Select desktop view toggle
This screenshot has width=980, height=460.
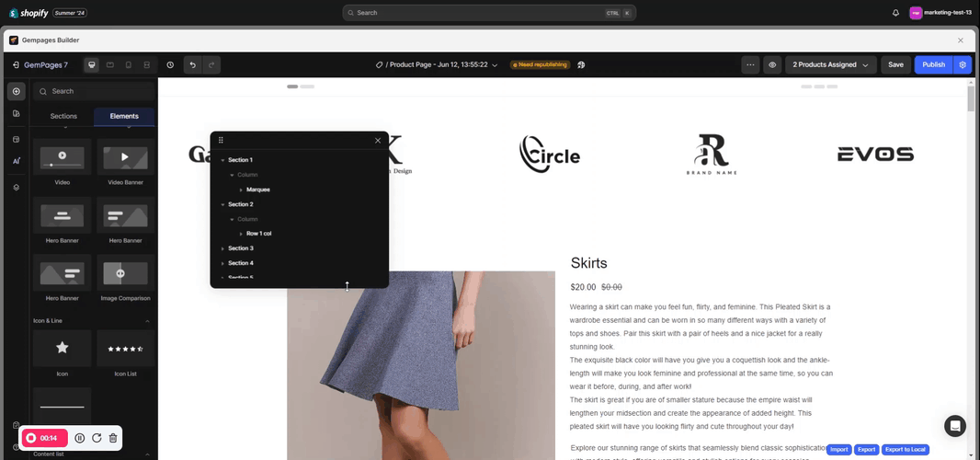point(91,65)
